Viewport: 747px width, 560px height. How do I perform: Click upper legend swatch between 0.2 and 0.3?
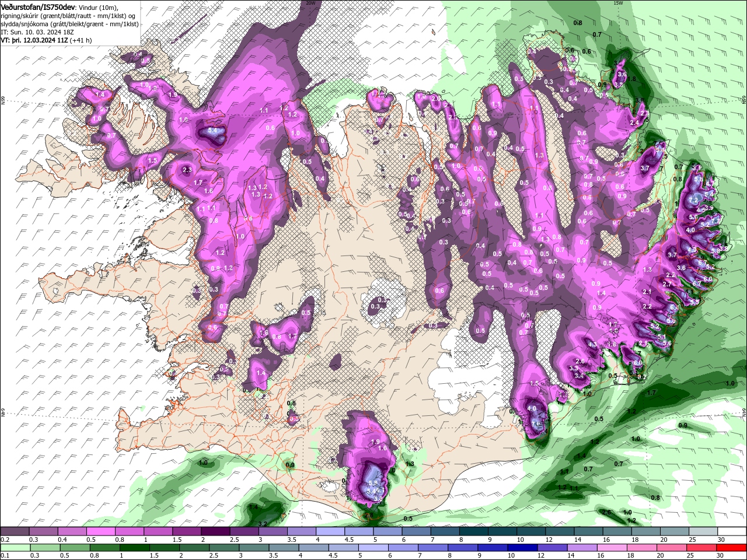point(15,531)
